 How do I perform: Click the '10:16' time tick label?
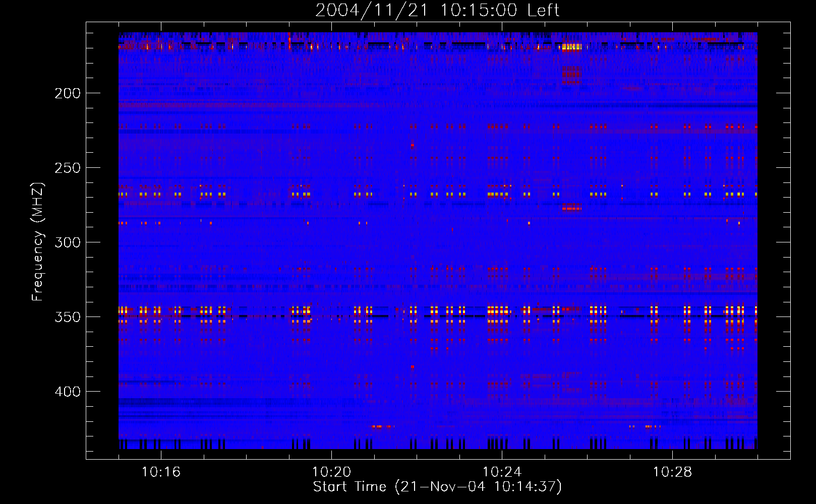pyautogui.click(x=161, y=472)
